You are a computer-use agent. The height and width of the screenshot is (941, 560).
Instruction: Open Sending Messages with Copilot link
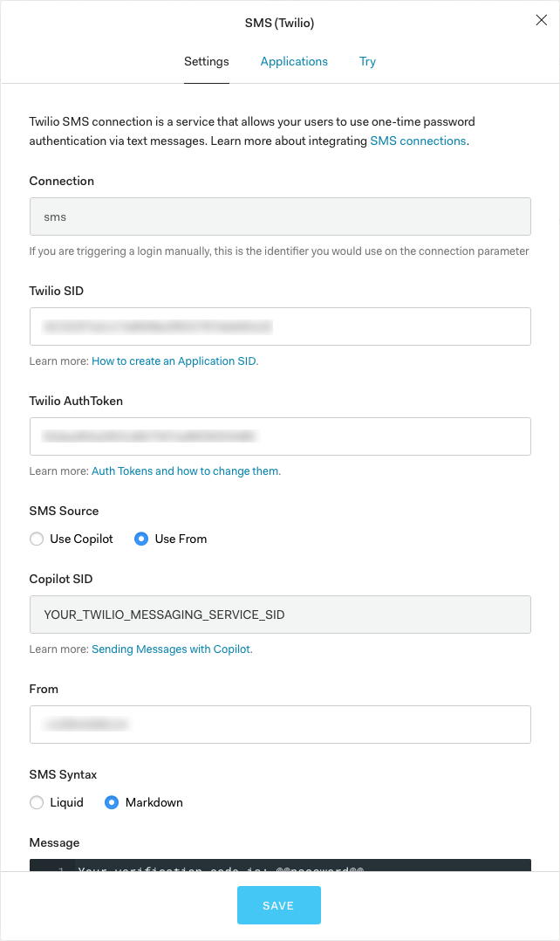click(x=171, y=649)
